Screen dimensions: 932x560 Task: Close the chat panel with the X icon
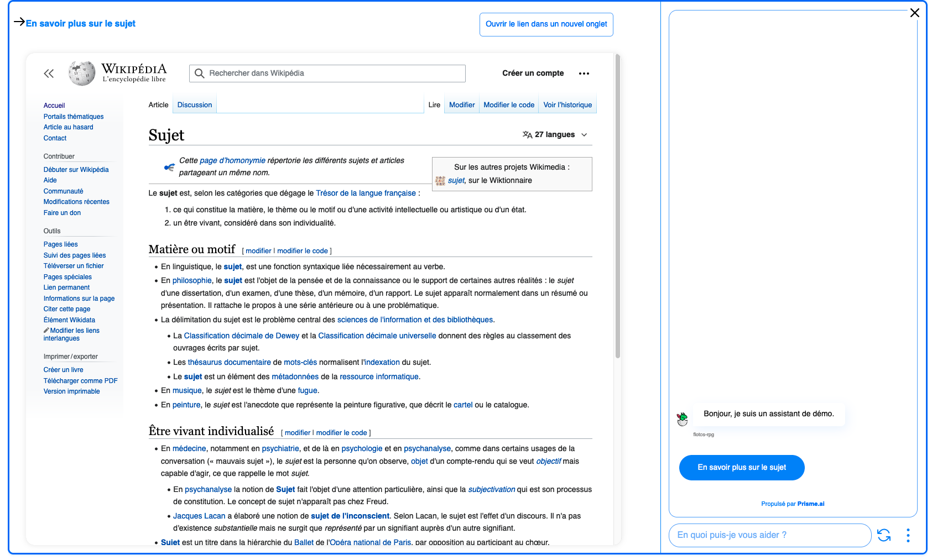coord(914,13)
